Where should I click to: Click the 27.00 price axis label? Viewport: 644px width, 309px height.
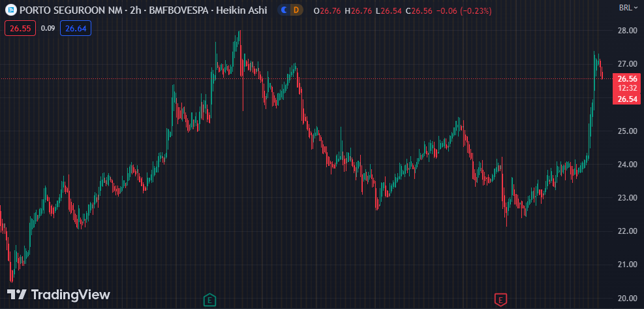click(627, 64)
